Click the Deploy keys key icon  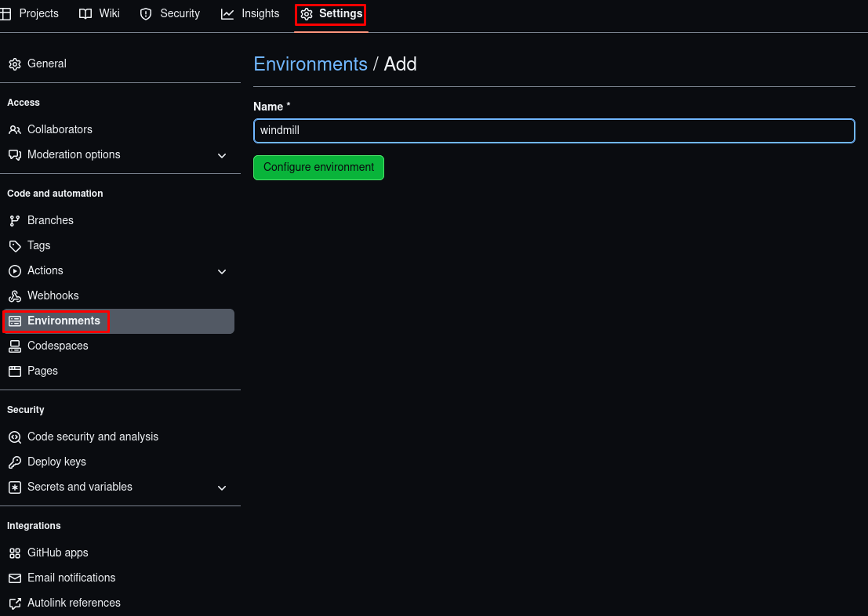15,462
